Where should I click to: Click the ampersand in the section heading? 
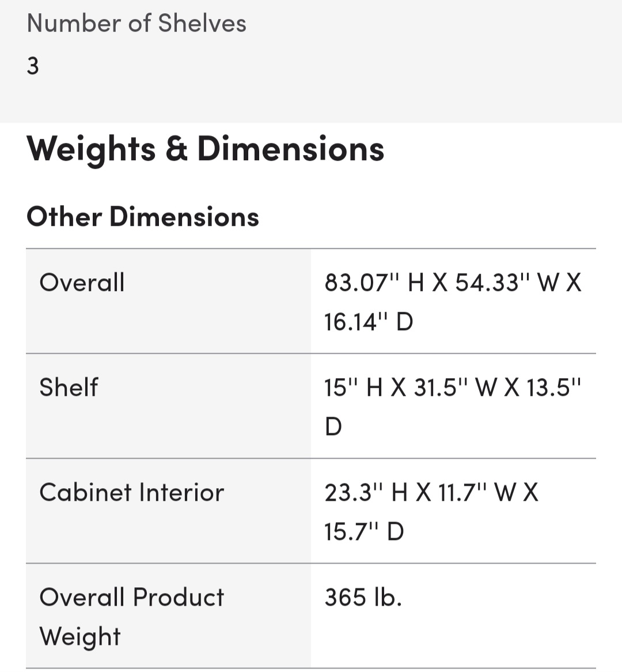[176, 150]
